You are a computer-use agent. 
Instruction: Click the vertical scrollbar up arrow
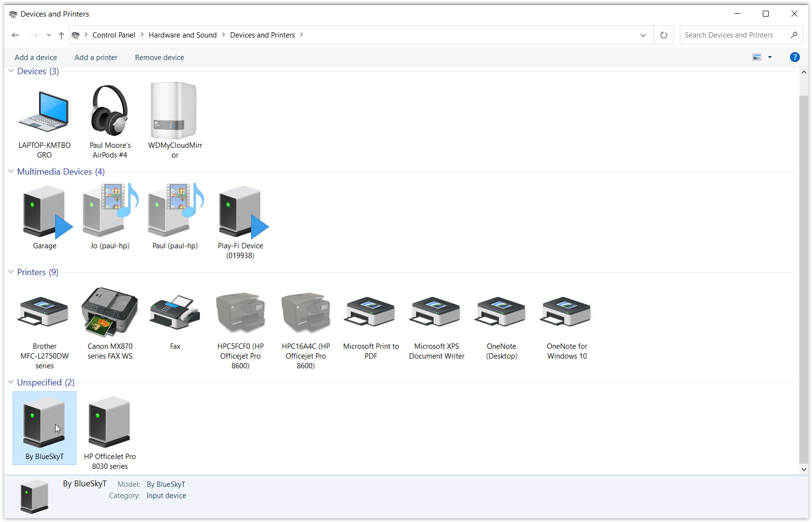[804, 72]
